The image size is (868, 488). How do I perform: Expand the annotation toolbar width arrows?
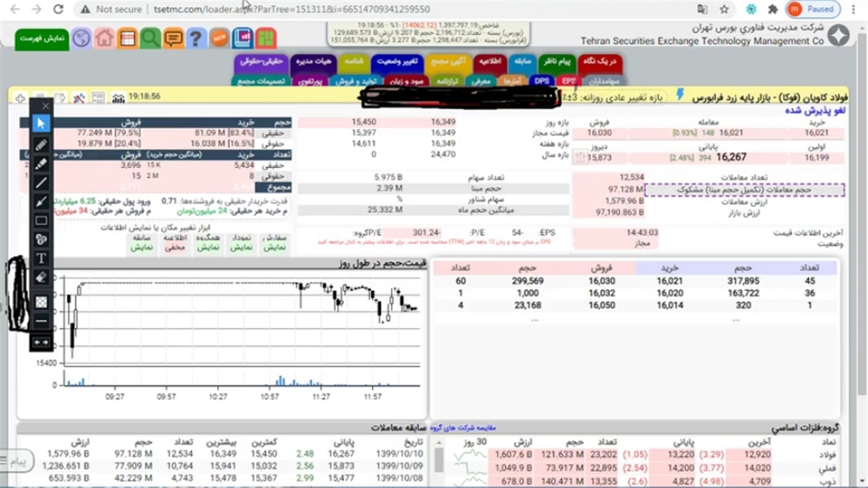pos(41,342)
